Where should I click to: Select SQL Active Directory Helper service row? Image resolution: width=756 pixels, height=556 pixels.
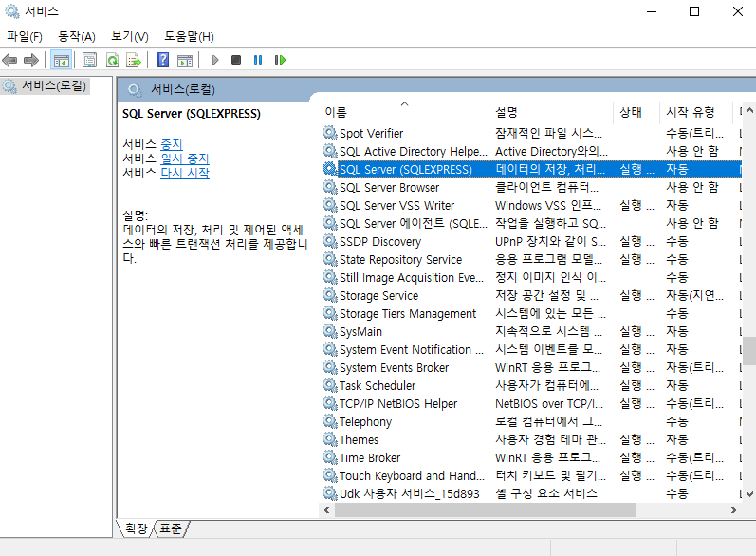point(531,152)
